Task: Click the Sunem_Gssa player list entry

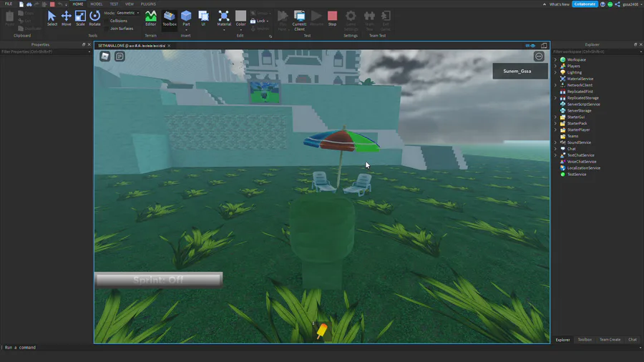Action: pyautogui.click(x=520, y=71)
